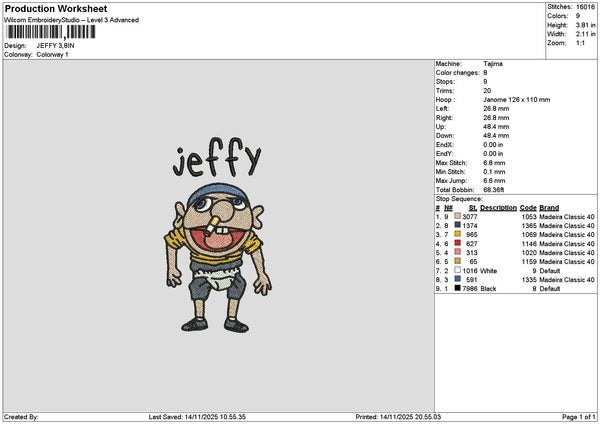Click 'Last Saved: 14/11/2025 10.55.35' footer text

click(197, 417)
